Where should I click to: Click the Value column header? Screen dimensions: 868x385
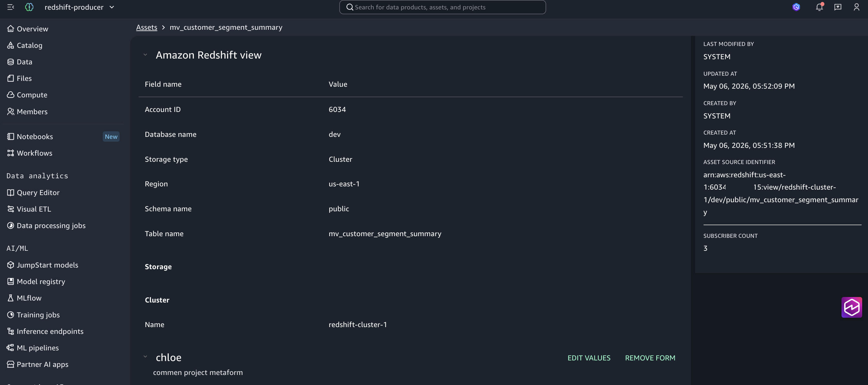[338, 84]
